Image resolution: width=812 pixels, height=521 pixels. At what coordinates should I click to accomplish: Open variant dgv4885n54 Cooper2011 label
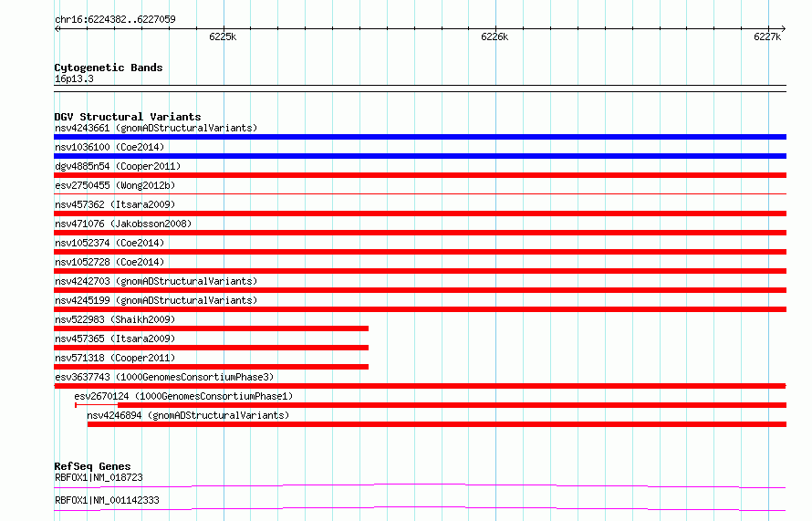[x=118, y=166]
